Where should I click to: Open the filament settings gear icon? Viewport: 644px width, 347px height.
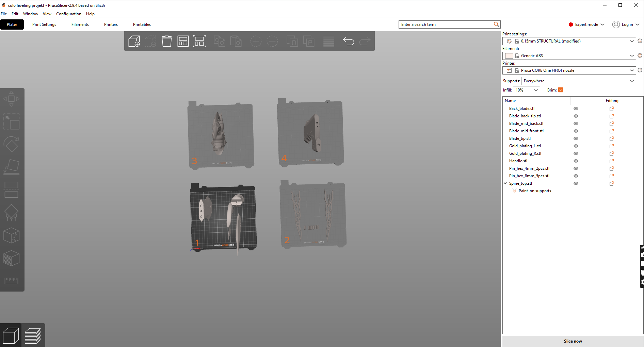point(640,55)
